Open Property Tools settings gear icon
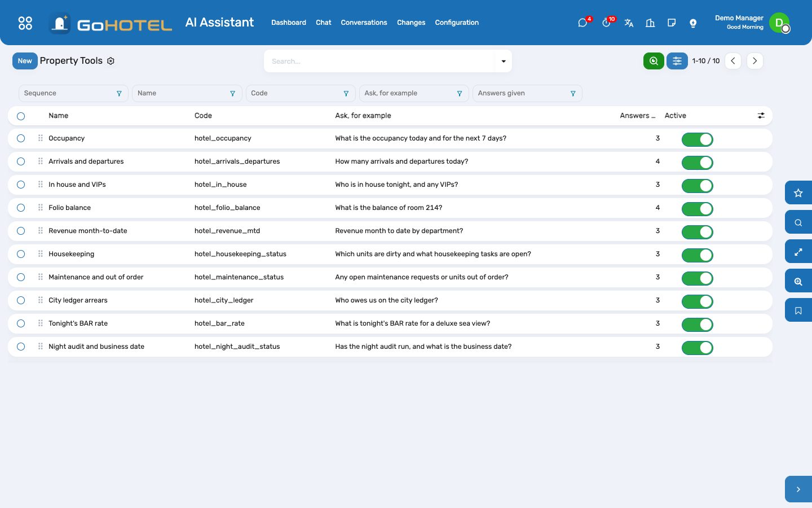This screenshot has height=508, width=812. pos(111,61)
